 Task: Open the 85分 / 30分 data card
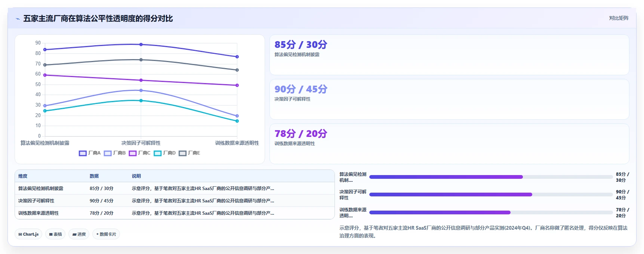click(449, 55)
